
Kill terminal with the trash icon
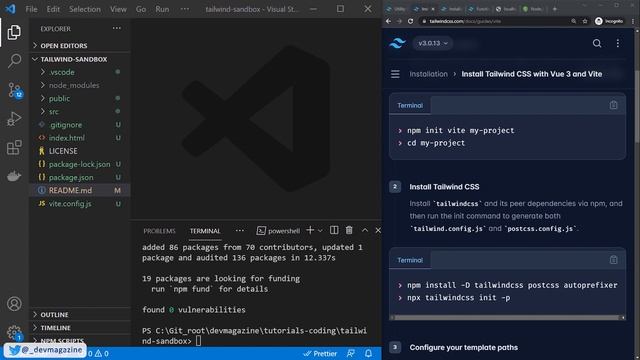click(x=349, y=230)
